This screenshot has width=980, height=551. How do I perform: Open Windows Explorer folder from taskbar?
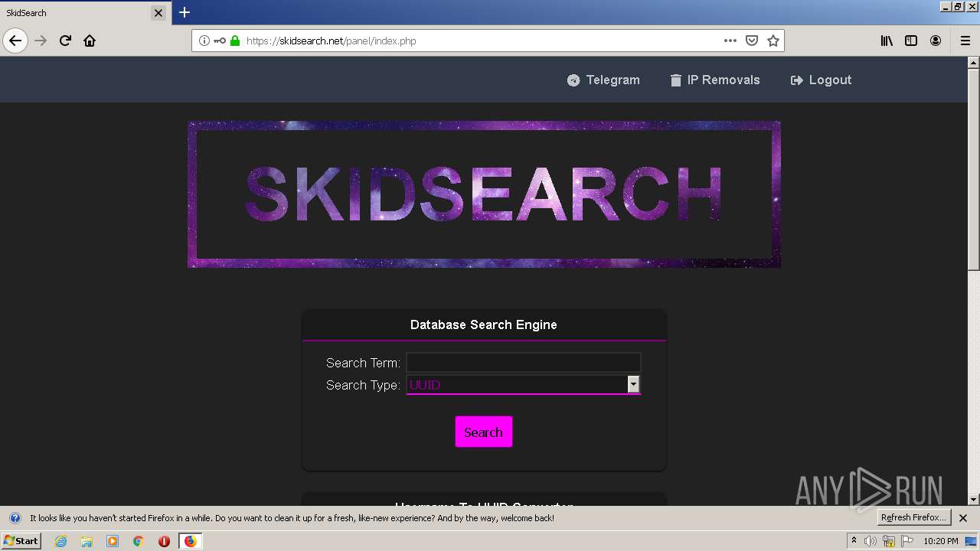(x=87, y=541)
